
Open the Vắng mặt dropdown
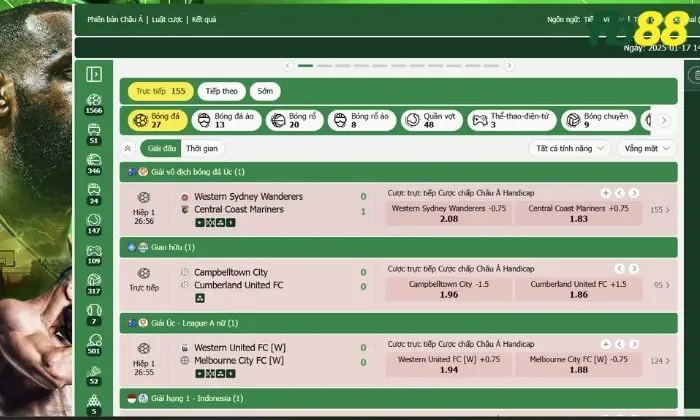click(x=646, y=148)
